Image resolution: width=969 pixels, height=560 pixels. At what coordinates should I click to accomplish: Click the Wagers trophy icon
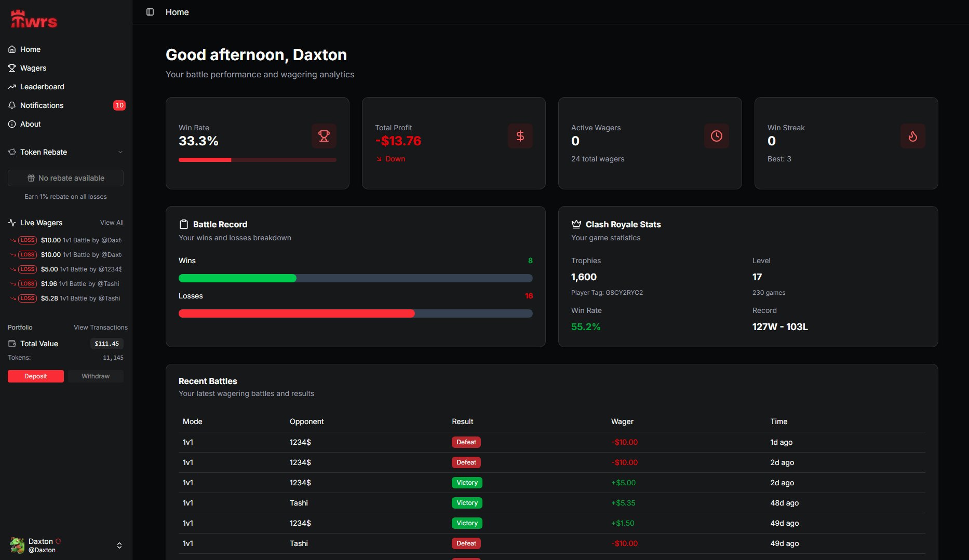point(12,68)
